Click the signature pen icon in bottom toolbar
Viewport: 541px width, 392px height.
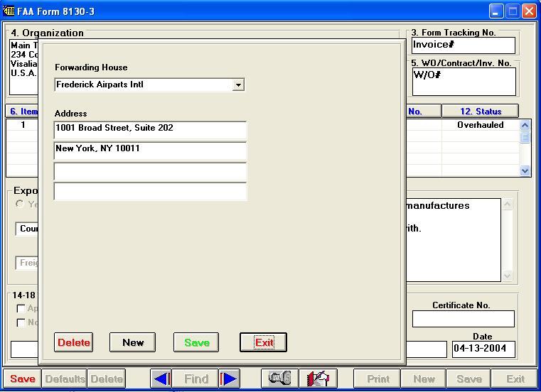tap(318, 379)
